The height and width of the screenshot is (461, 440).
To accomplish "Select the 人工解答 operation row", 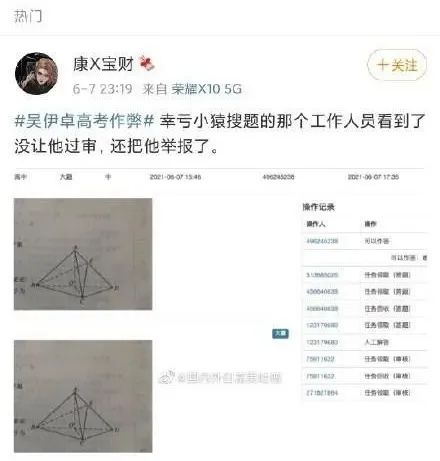I will click(365, 342).
